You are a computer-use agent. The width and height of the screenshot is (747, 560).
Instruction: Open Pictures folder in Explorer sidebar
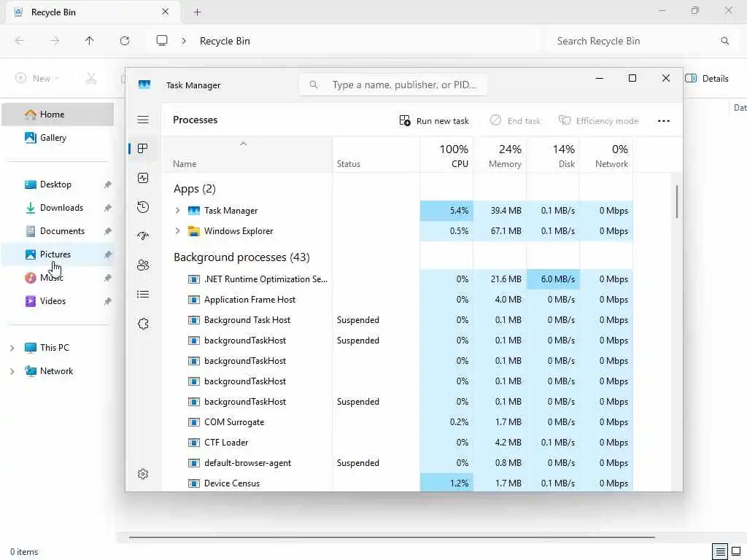[x=58, y=254]
